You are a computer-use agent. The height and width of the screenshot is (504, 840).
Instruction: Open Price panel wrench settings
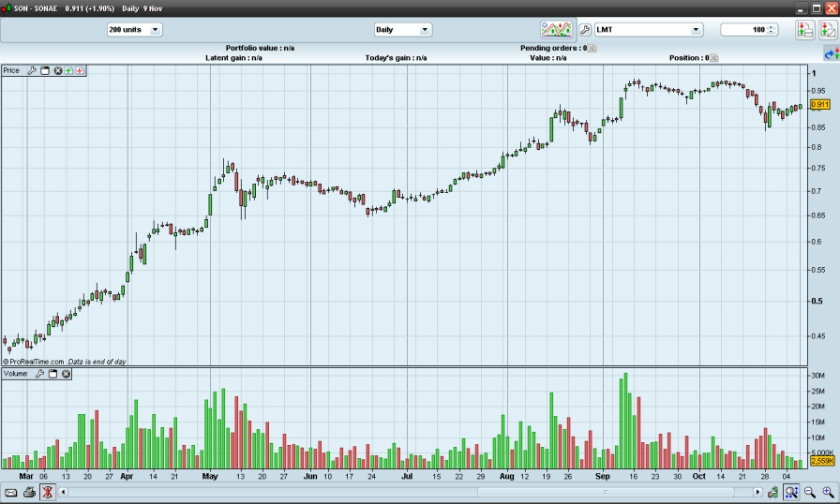pos(32,70)
